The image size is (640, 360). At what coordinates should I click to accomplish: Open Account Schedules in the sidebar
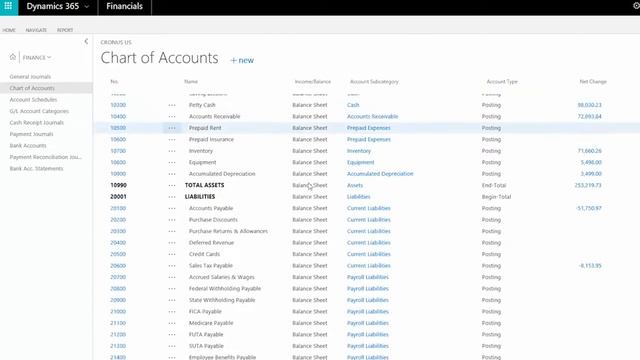(x=33, y=100)
